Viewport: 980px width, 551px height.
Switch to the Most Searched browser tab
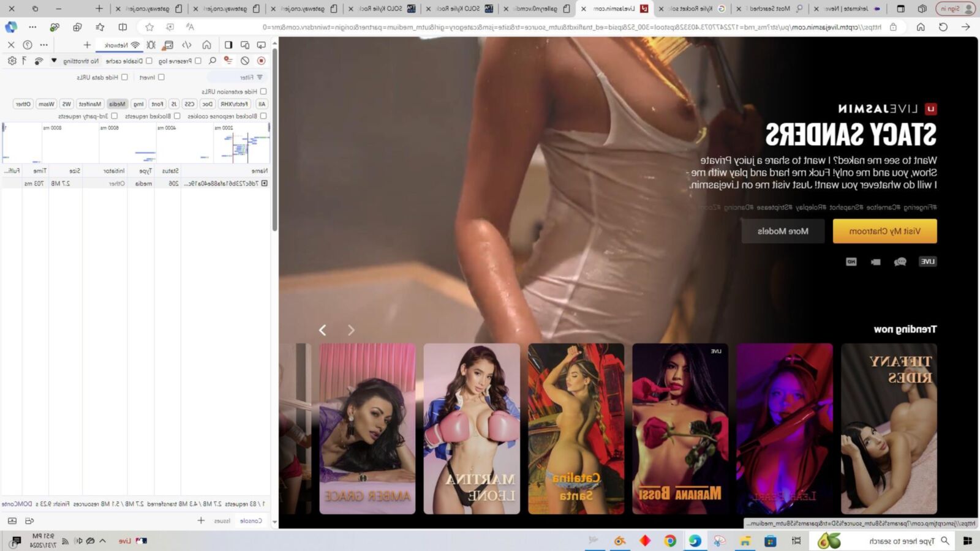(770, 9)
